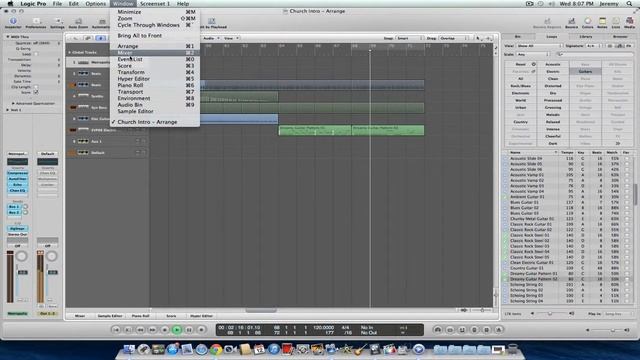Open the Hyper Editor bottom tab

(201, 316)
